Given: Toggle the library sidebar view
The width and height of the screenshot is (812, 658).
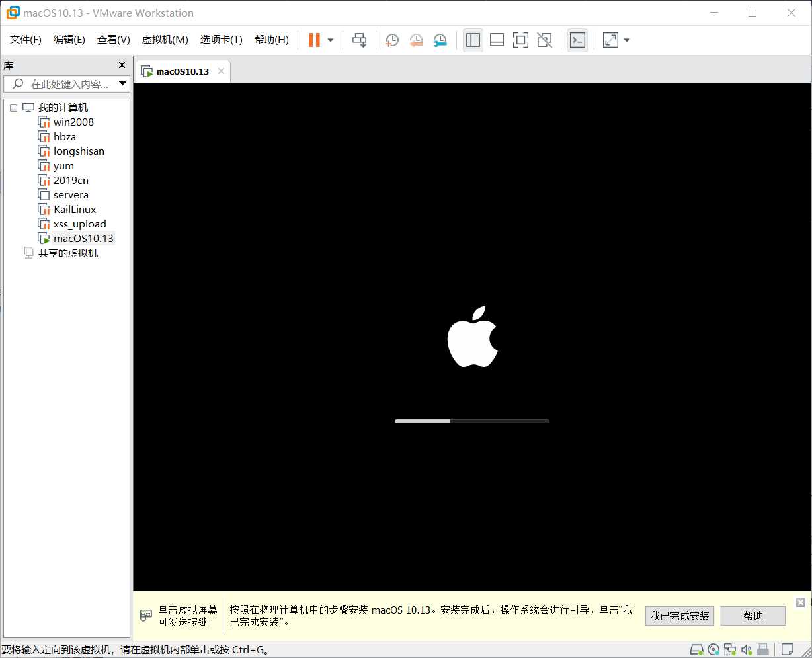Looking at the screenshot, I should pyautogui.click(x=473, y=40).
